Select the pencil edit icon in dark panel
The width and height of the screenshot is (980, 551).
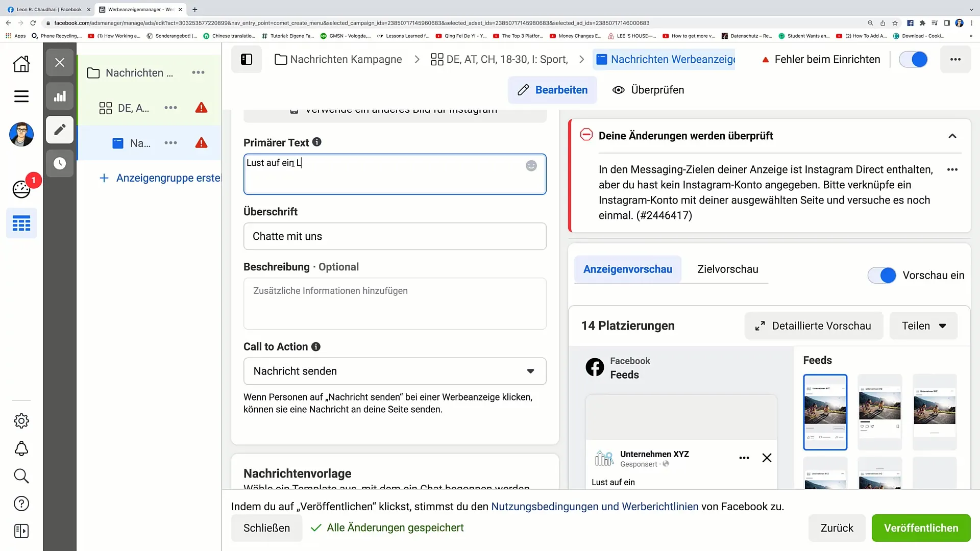[60, 130]
